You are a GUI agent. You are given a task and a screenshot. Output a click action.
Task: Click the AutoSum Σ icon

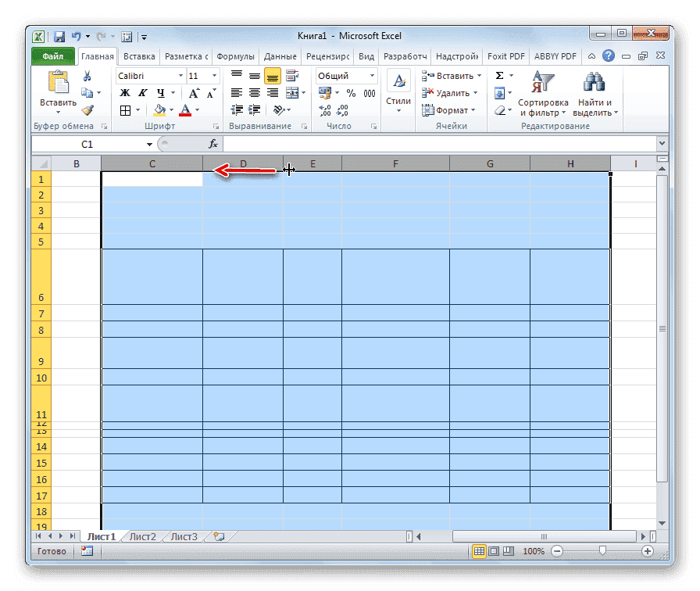498,73
